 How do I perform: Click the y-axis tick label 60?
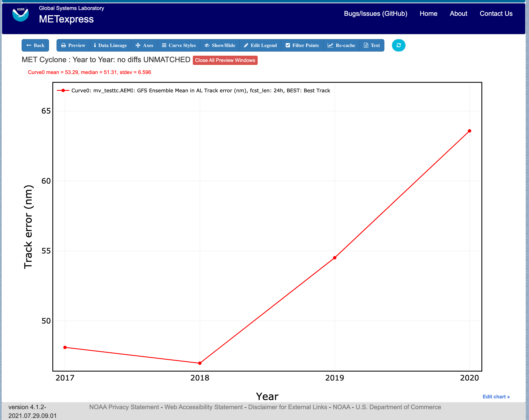(46, 181)
